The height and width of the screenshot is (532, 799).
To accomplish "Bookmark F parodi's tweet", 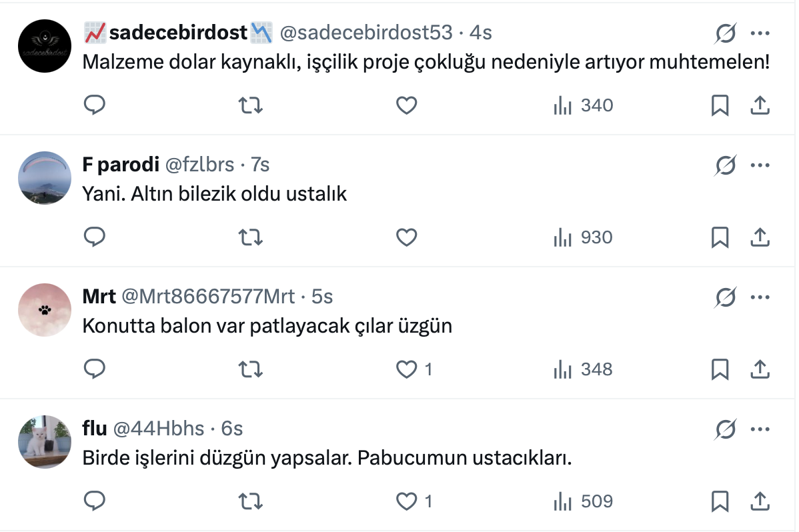I will click(720, 237).
